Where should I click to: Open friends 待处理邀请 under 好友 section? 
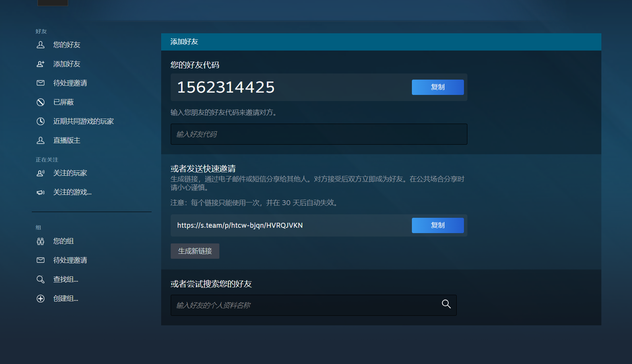point(70,83)
